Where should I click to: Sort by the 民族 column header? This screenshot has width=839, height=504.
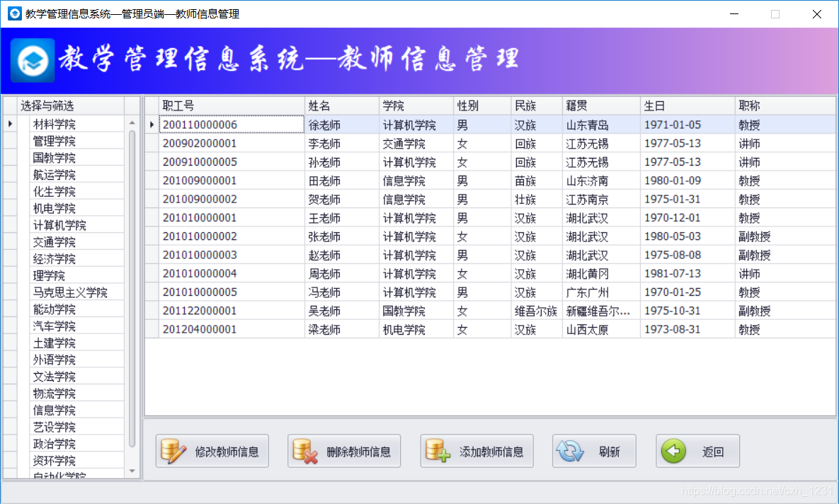[537, 106]
